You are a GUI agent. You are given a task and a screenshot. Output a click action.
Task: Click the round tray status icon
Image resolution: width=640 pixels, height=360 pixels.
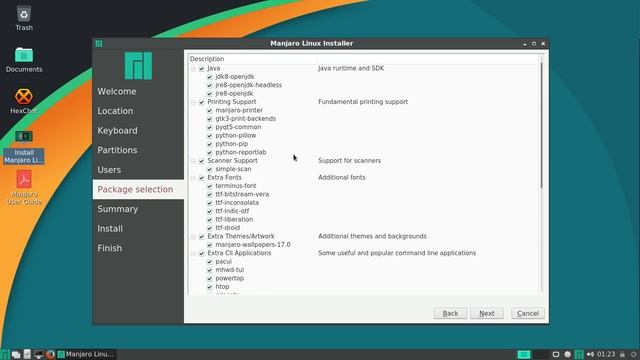point(567,354)
